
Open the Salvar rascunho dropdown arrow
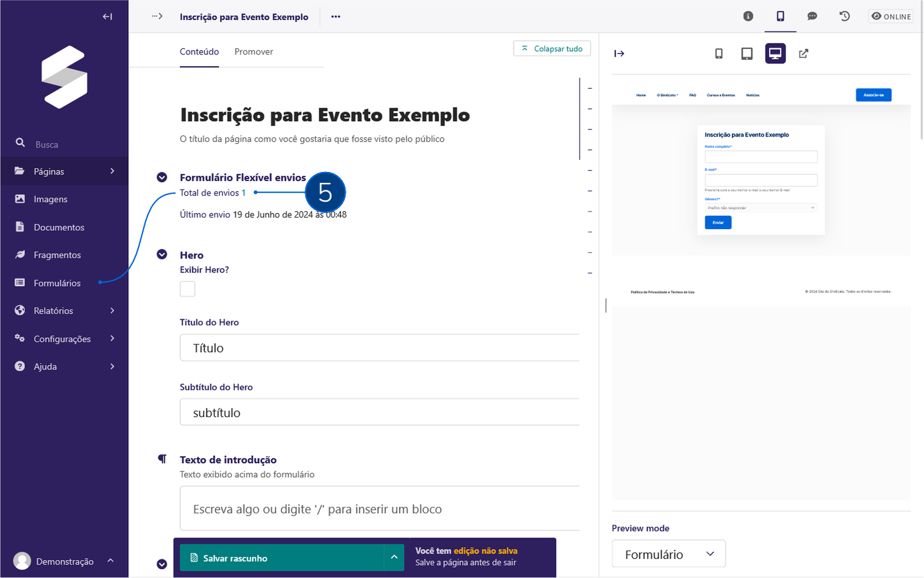click(394, 557)
